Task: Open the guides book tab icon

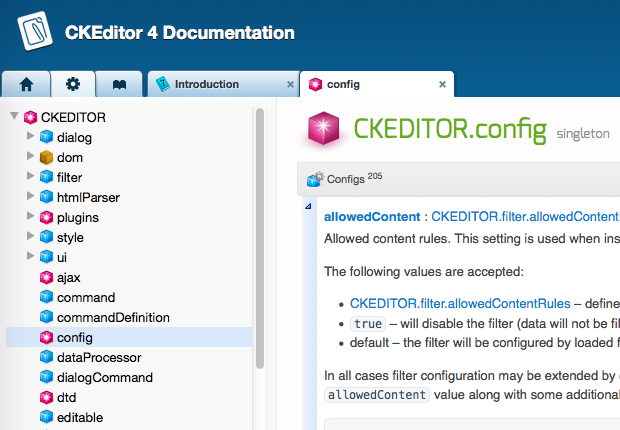Action: [119, 84]
